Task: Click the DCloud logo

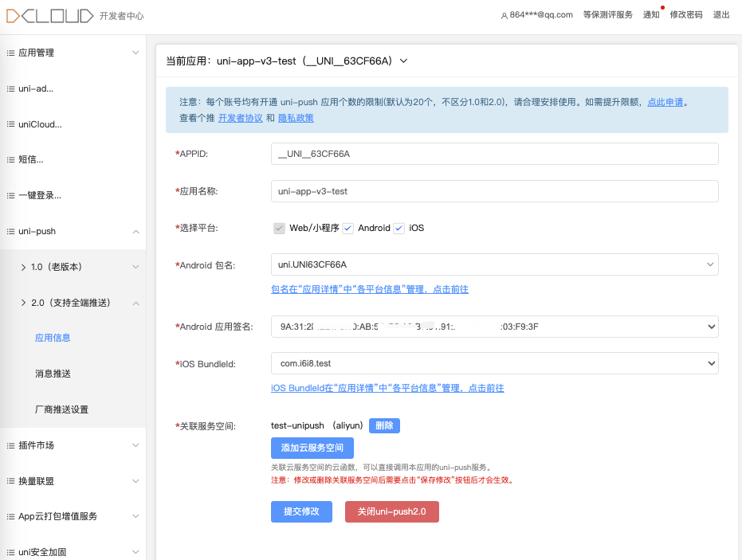Action: pos(49,16)
